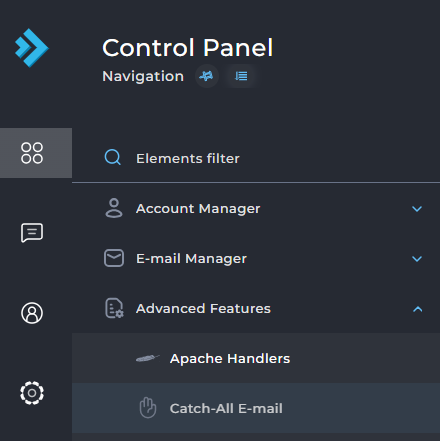Switch navigation to list layout icon

(241, 76)
